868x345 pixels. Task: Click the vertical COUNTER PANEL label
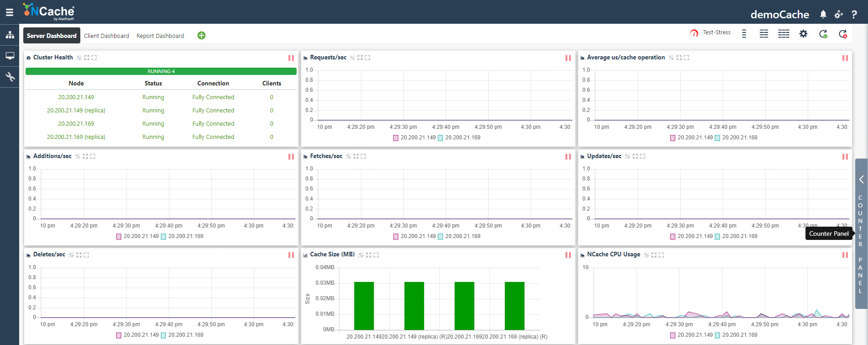click(x=860, y=244)
